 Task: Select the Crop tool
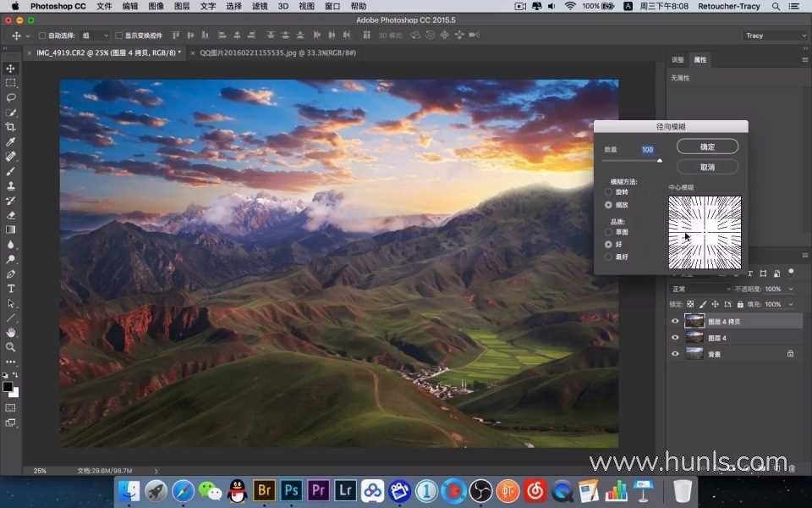pyautogui.click(x=11, y=127)
